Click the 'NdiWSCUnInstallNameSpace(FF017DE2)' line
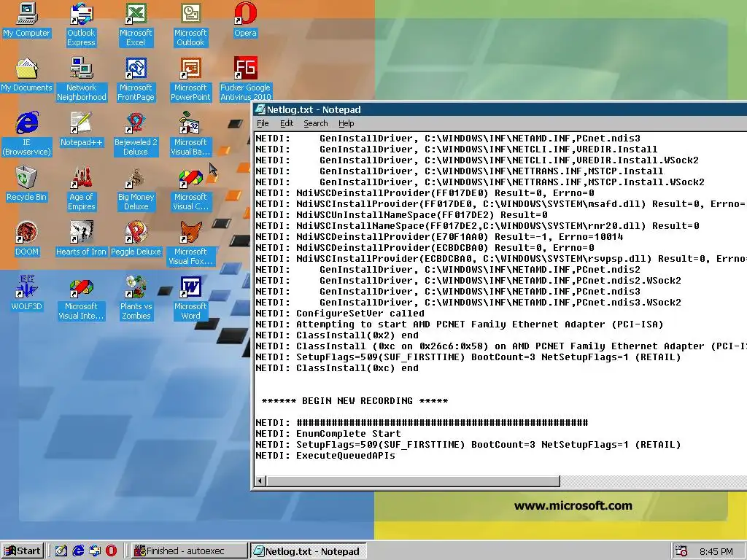 (401, 215)
